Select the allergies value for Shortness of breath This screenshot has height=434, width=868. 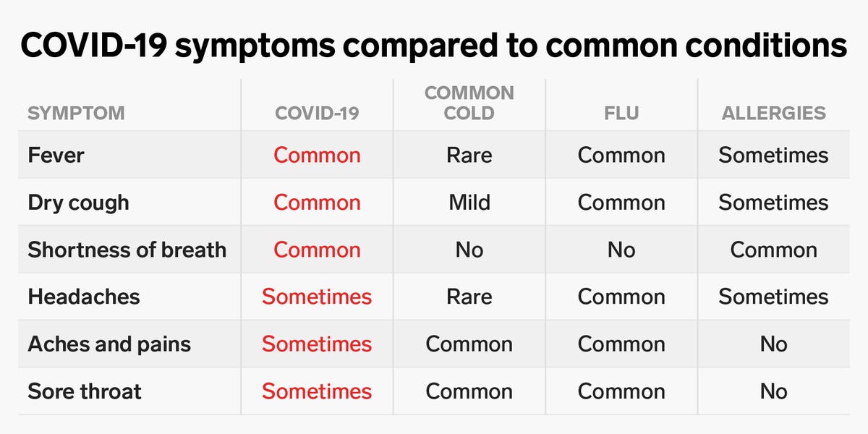click(x=773, y=250)
